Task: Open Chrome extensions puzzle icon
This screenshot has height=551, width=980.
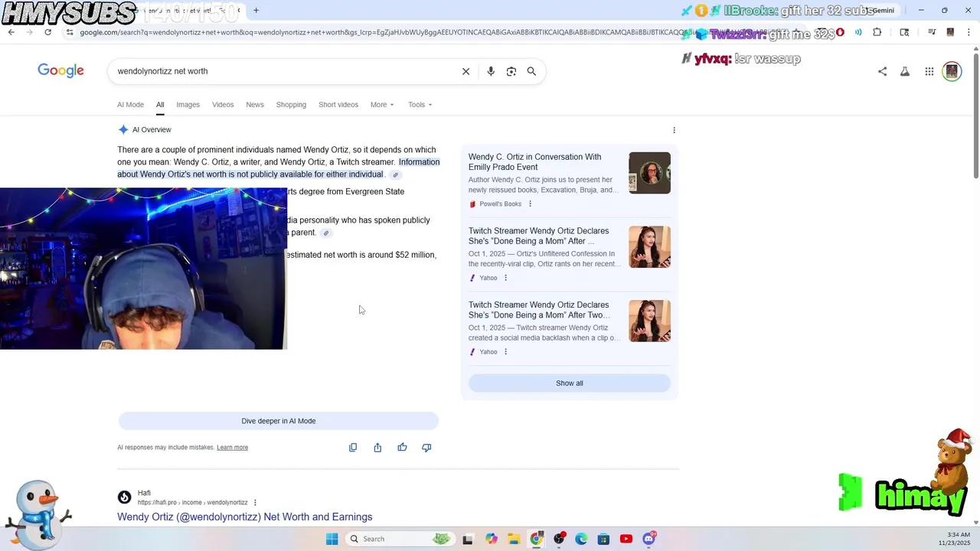Action: [877, 32]
